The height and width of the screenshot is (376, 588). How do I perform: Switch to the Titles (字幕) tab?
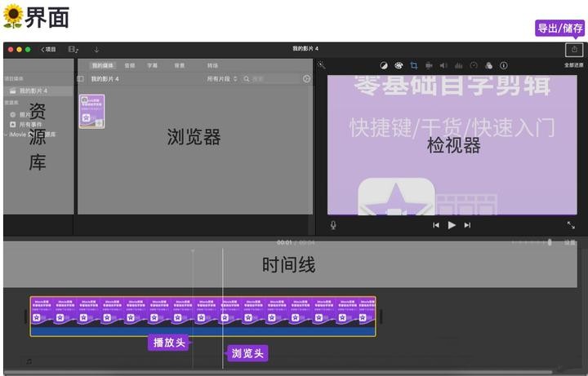pos(152,65)
